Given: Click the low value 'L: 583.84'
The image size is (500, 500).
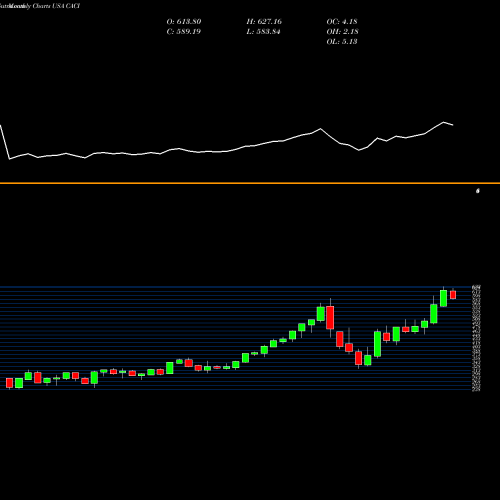Looking at the screenshot, I should tap(263, 32).
